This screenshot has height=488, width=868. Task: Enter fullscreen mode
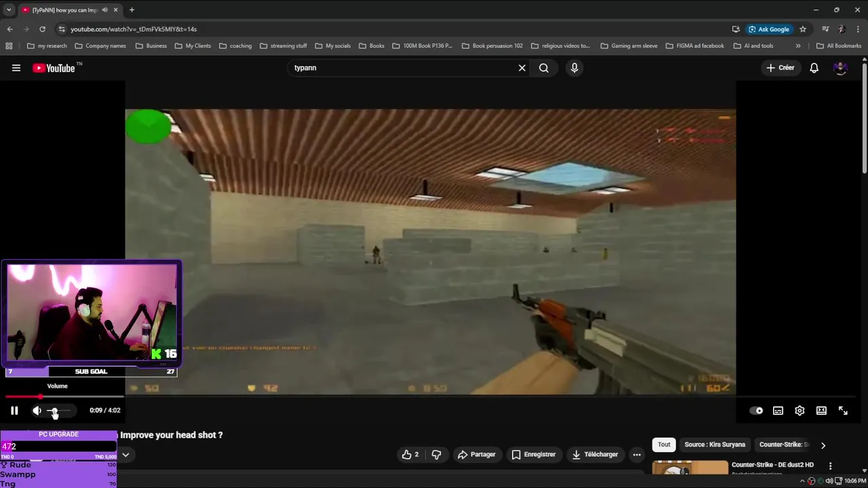[x=843, y=410]
